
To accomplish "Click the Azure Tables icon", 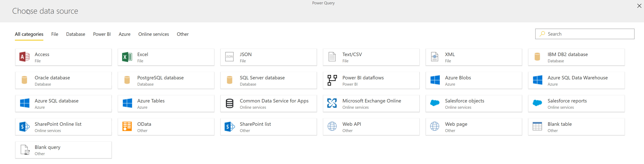I will [127, 103].
